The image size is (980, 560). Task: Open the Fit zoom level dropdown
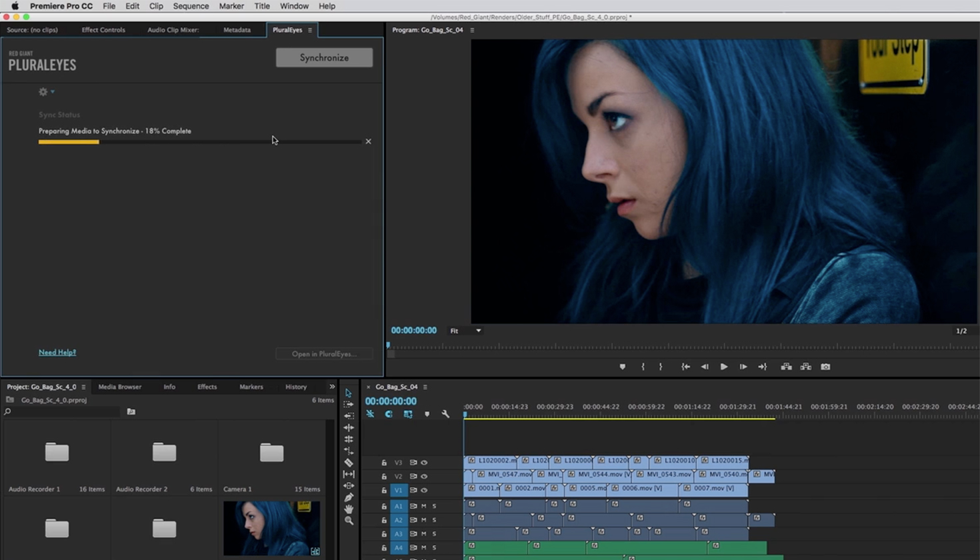point(465,331)
